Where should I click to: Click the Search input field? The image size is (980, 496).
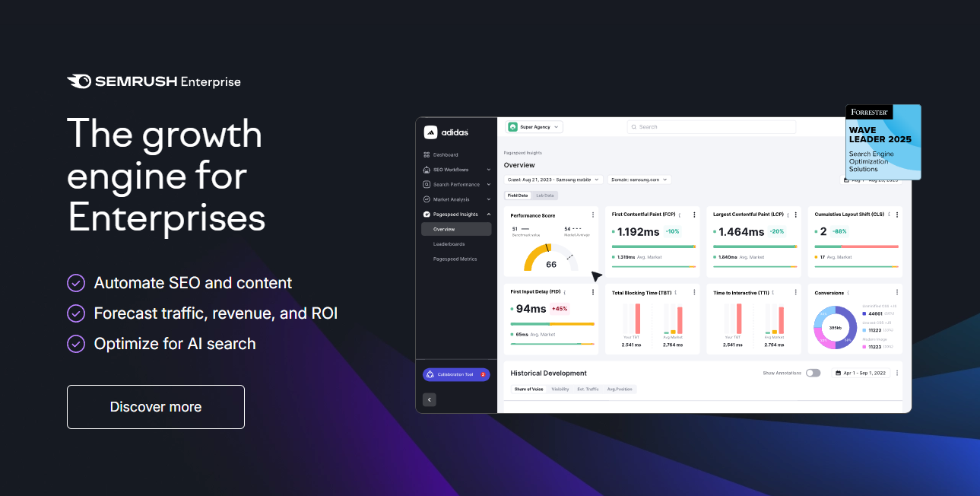pos(711,126)
